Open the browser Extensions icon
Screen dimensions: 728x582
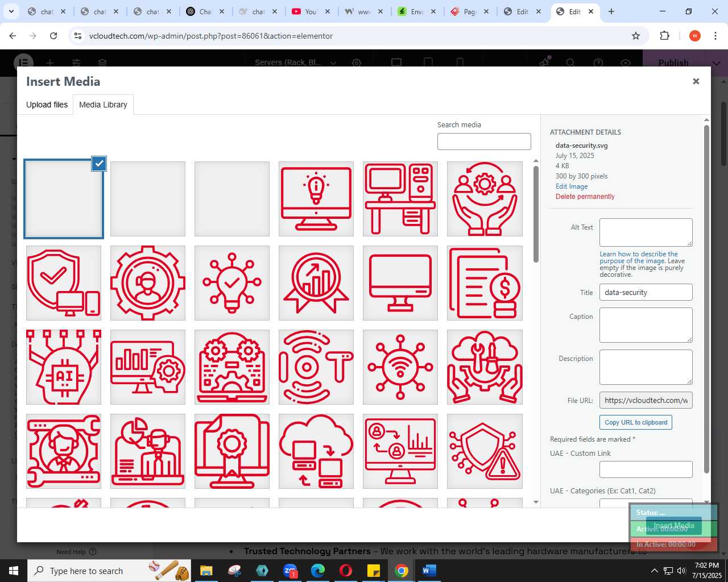pyautogui.click(x=664, y=36)
